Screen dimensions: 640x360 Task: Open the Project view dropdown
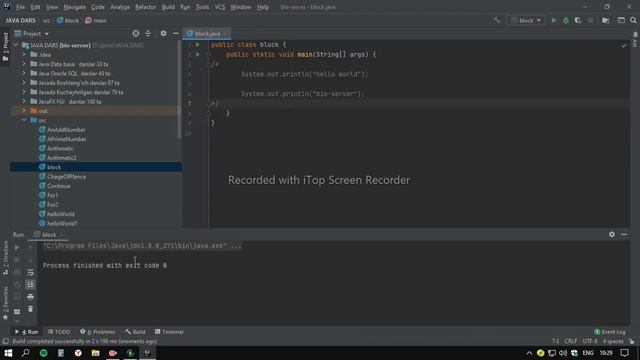pos(32,33)
